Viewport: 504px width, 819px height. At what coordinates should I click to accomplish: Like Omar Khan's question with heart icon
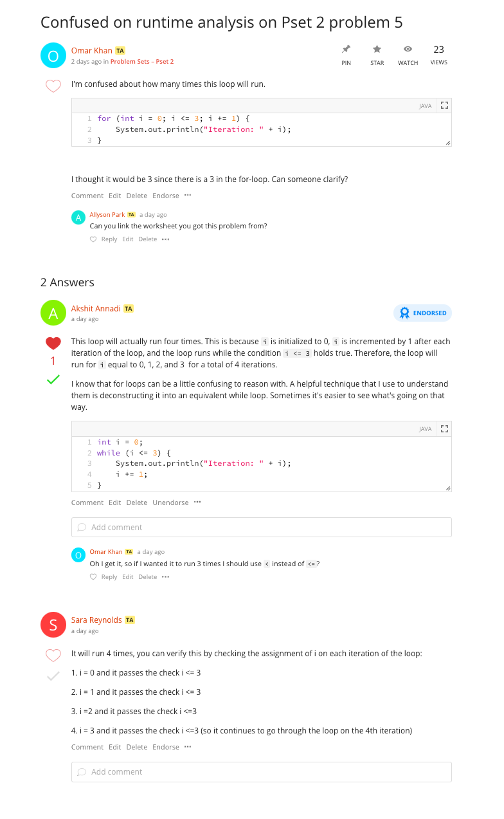click(x=53, y=86)
